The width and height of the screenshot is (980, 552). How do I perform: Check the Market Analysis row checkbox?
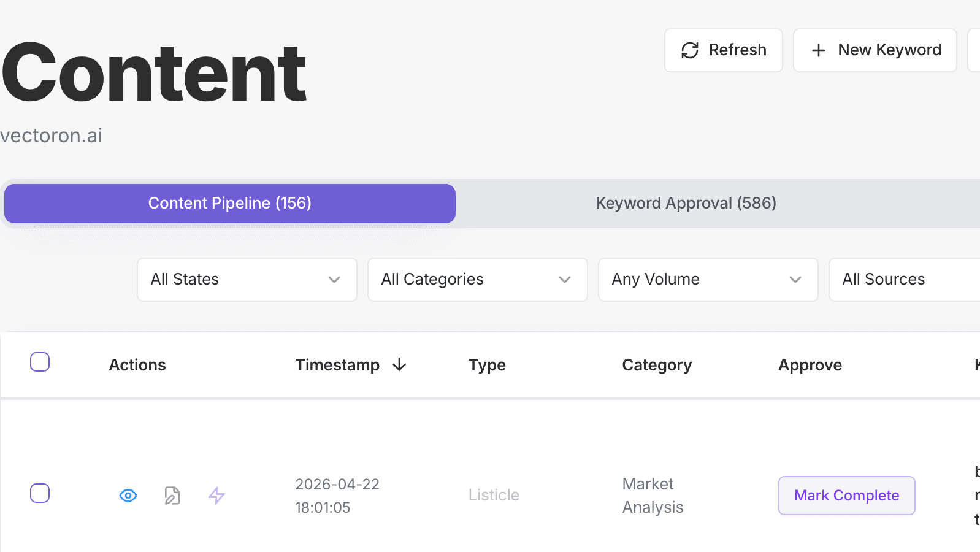(x=40, y=493)
